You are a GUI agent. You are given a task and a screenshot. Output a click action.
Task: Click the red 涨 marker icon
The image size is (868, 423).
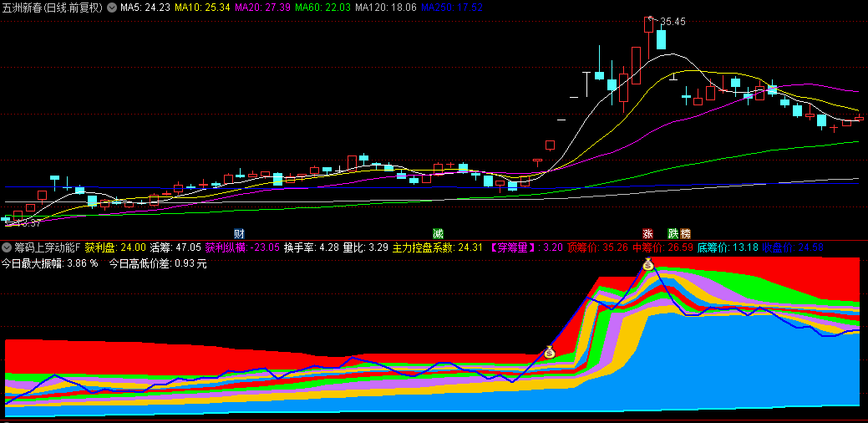pos(647,233)
